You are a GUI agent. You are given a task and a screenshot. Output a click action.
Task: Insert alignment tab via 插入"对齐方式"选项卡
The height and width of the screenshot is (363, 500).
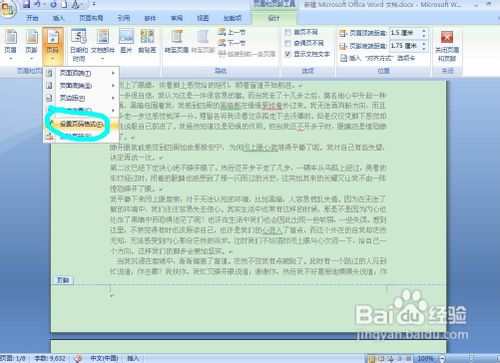377,58
